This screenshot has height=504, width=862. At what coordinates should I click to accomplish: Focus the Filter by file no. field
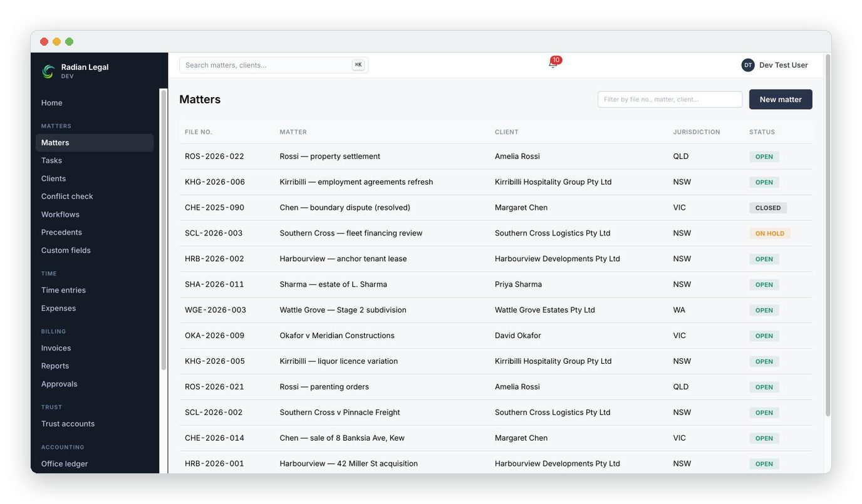[670, 100]
